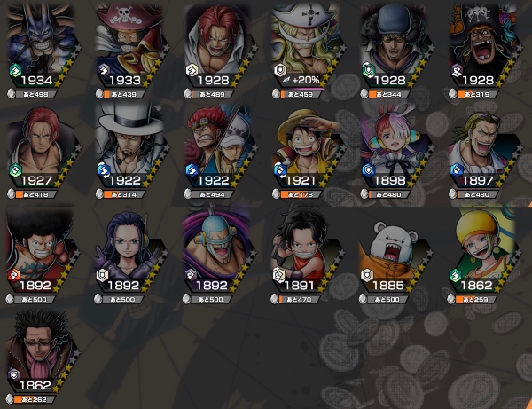Click the green attacker icon on Kaido card
Screen dimensions: 532x409
click(15, 71)
